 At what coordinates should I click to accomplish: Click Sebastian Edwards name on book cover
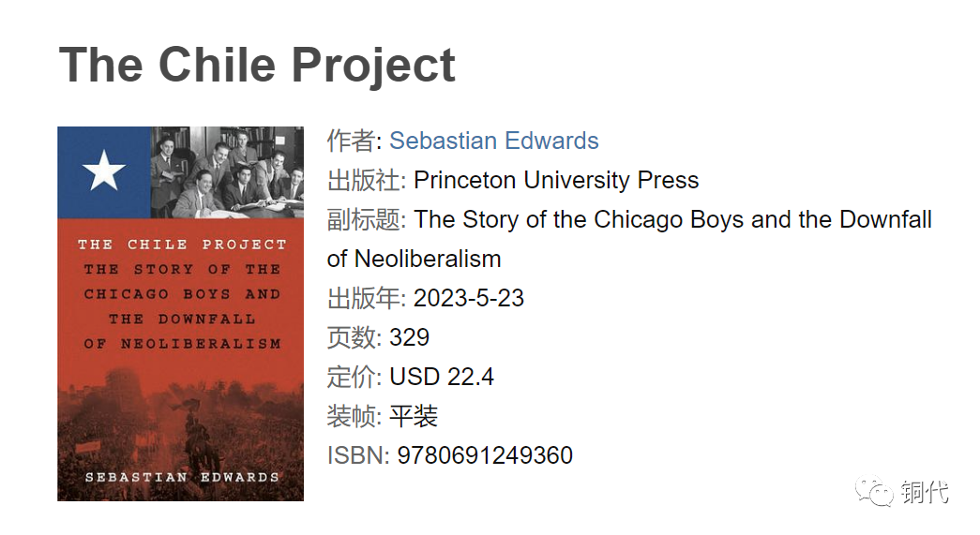pos(182,478)
